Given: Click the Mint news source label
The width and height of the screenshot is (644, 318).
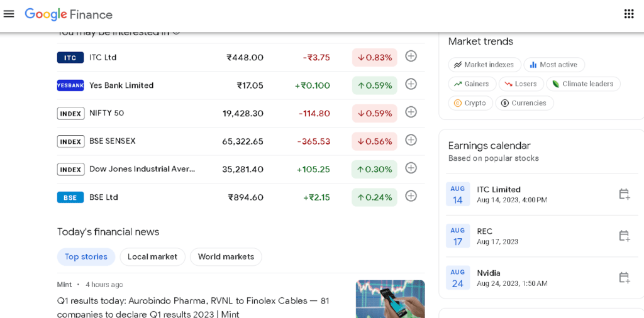Looking at the screenshot, I should coord(65,285).
